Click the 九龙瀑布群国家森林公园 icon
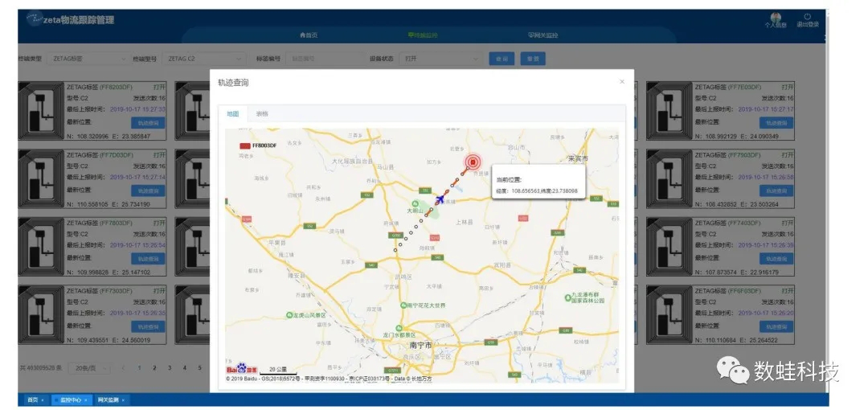 [x=567, y=298]
